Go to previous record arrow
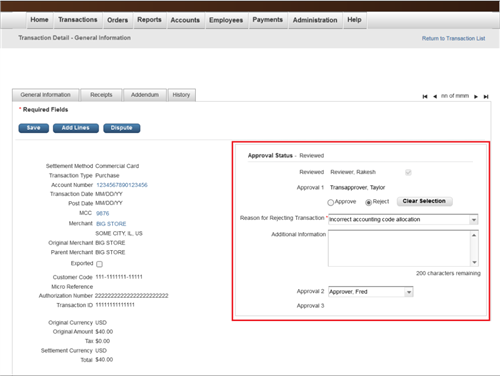Viewport: 500px width, 376px height. pos(435,97)
